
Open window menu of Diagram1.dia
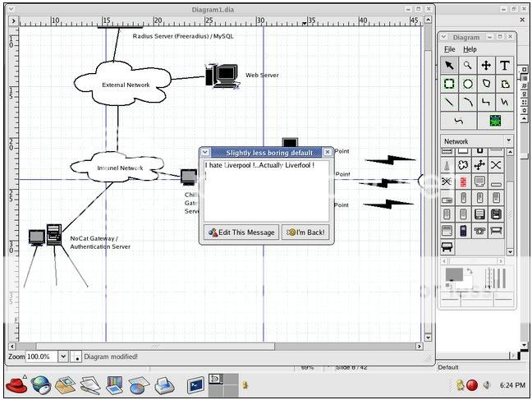pos(11,9)
